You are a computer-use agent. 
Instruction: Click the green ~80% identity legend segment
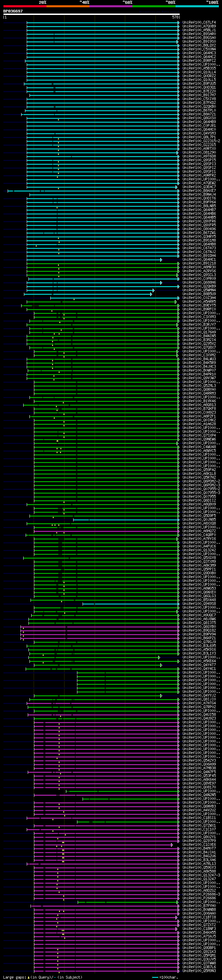click(154, 6)
